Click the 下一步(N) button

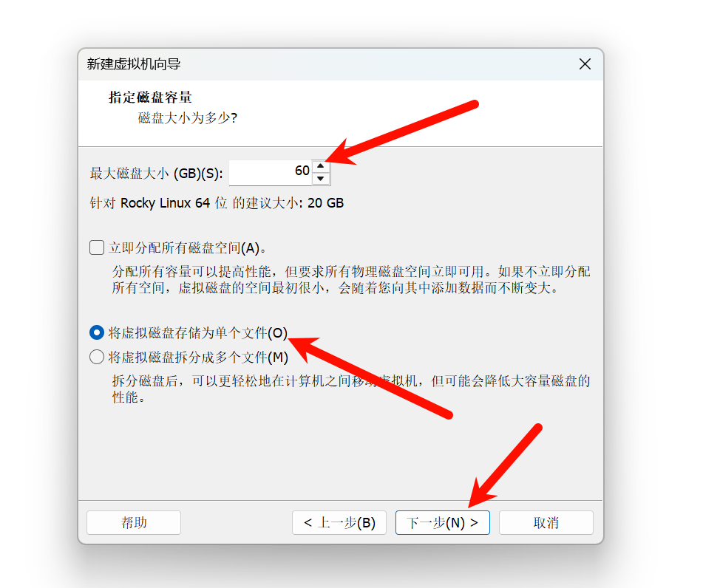pos(443,522)
